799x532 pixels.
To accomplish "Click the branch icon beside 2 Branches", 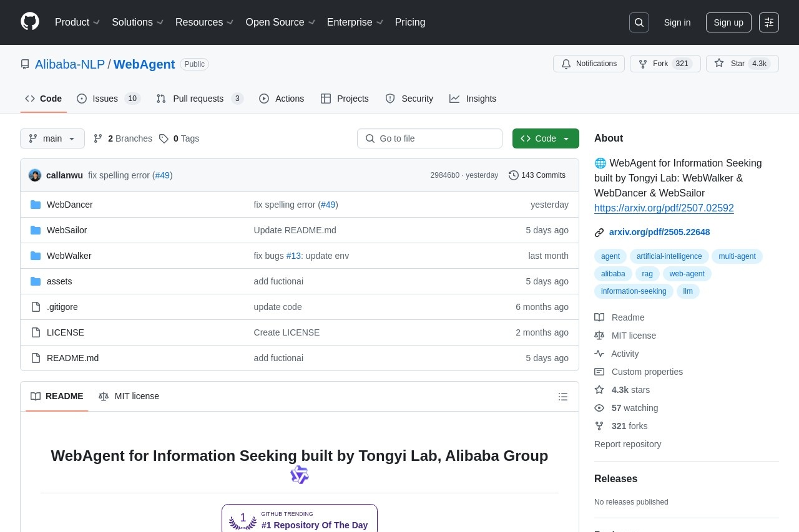I will point(98,138).
